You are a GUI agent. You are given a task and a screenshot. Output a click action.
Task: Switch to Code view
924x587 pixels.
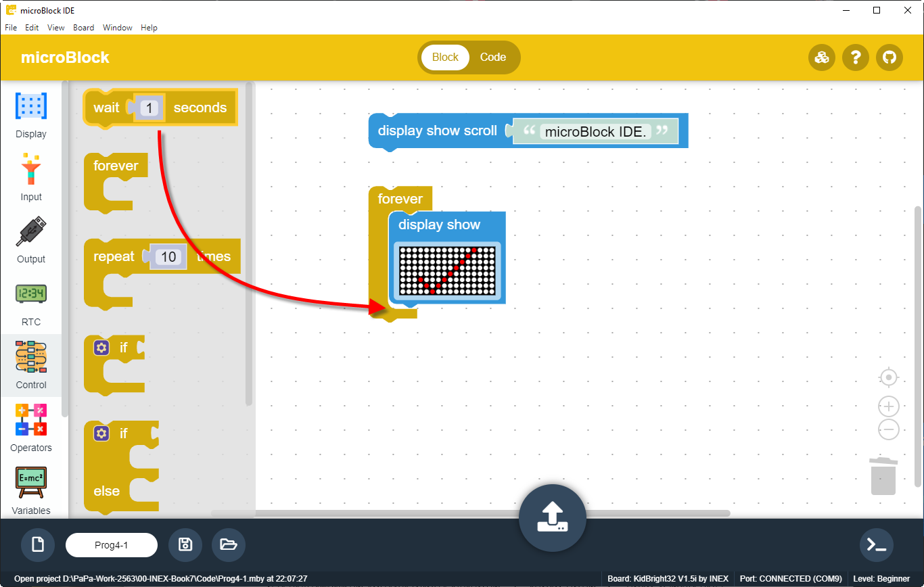[x=493, y=57]
